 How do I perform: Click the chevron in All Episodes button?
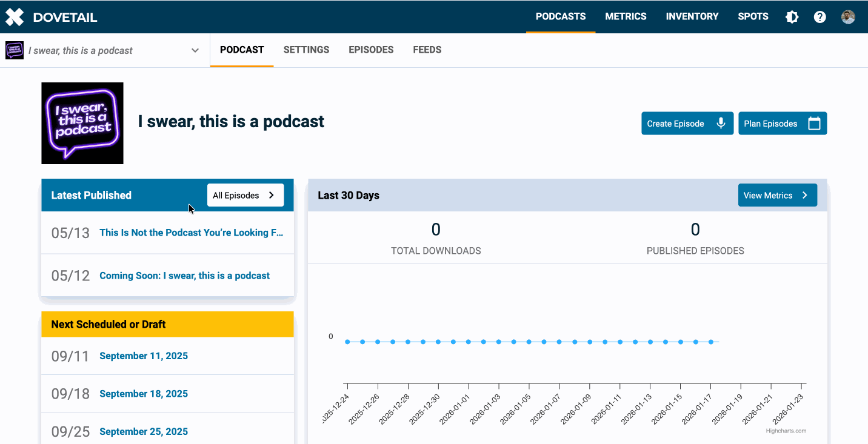272,195
